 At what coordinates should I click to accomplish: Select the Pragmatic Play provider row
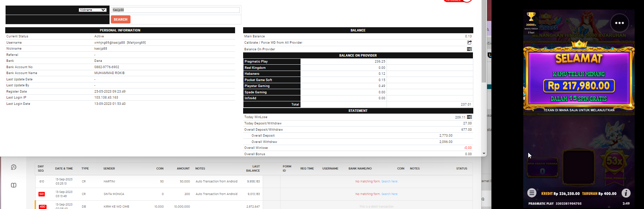[358, 62]
